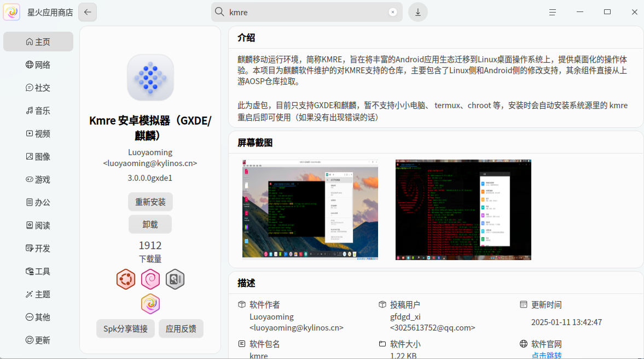Image resolution: width=644 pixels, height=359 pixels.
Task: Open the 音乐 music category
Action: click(38, 111)
